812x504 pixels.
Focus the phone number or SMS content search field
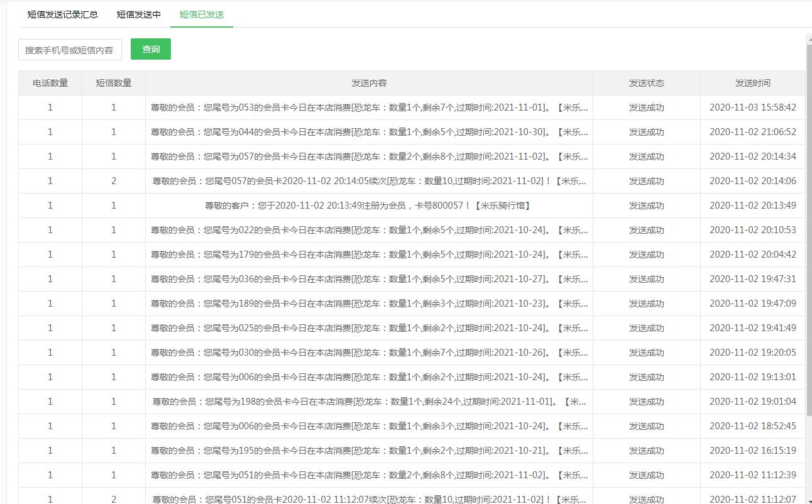pos(70,50)
